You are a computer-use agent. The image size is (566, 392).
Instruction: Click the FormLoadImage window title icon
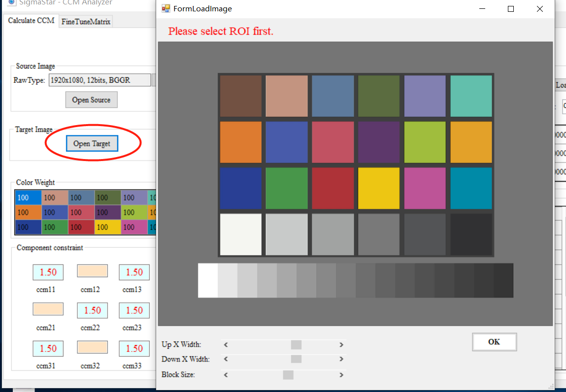pyautogui.click(x=166, y=9)
